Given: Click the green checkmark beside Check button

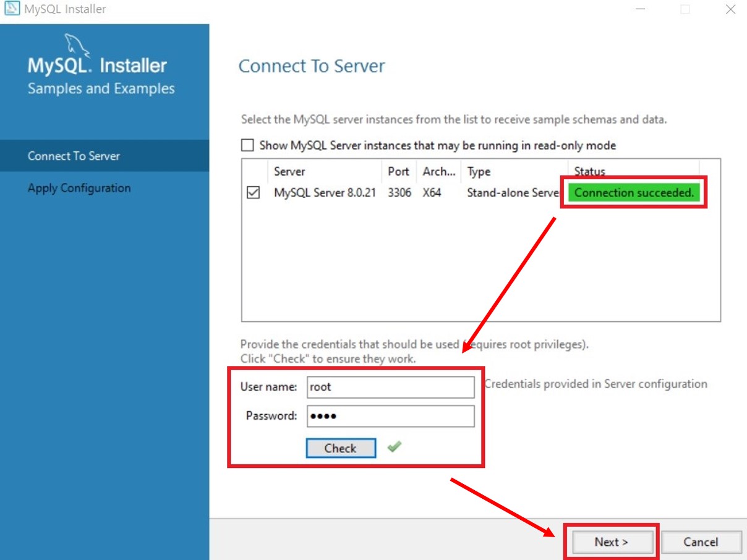Looking at the screenshot, I should (394, 446).
